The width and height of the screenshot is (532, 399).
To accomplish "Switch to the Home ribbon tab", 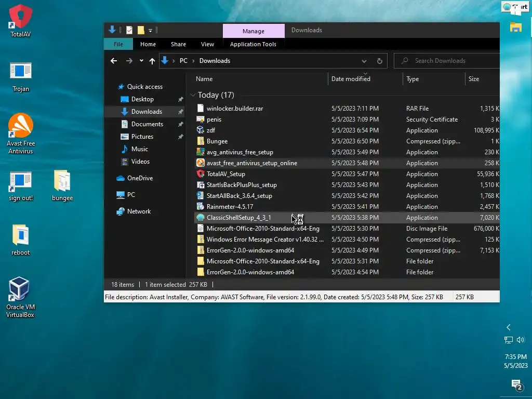I will 148,44.
